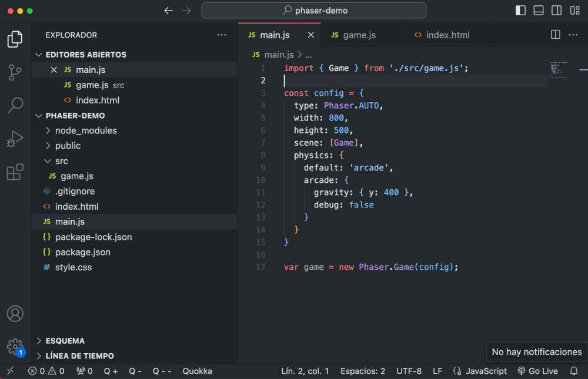This screenshot has height=379, width=588.
Task: Click the split editor icon
Action: click(x=555, y=35)
